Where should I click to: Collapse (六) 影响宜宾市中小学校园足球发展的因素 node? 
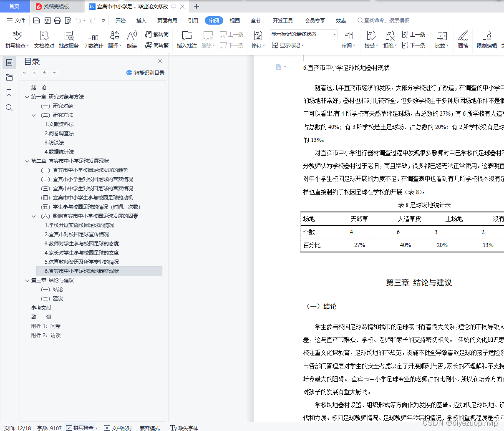click(34, 216)
